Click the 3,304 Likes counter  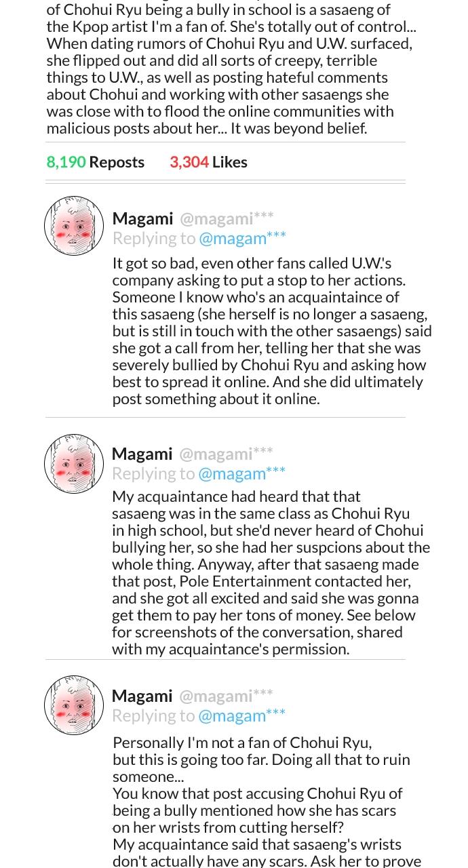(208, 162)
